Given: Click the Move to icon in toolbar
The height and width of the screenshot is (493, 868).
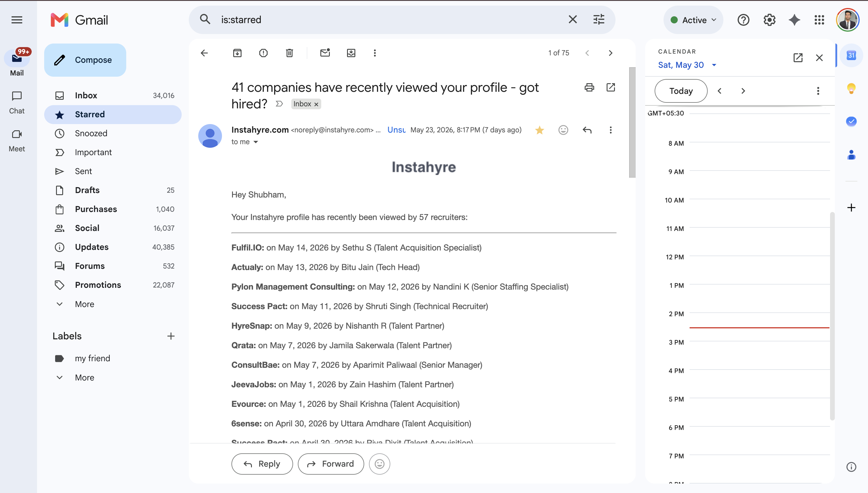Looking at the screenshot, I should [x=351, y=53].
